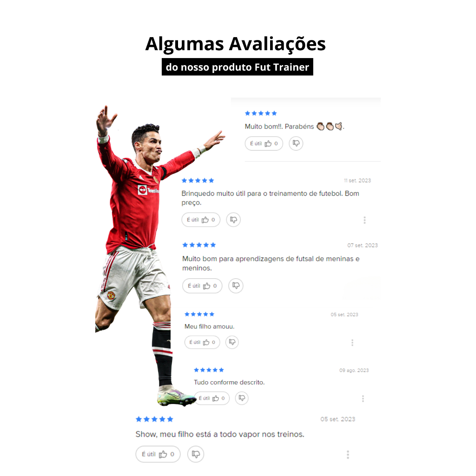Open three-dot menu for 09 ago. 2023 review
Screen dimensions: 476x476
tap(363, 398)
